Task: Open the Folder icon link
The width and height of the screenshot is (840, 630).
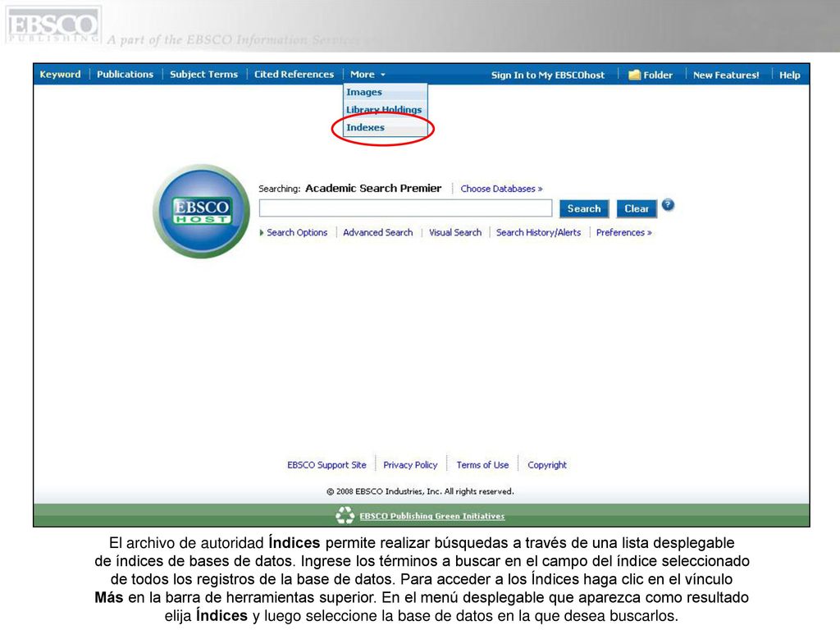Action: pyautogui.click(x=651, y=75)
